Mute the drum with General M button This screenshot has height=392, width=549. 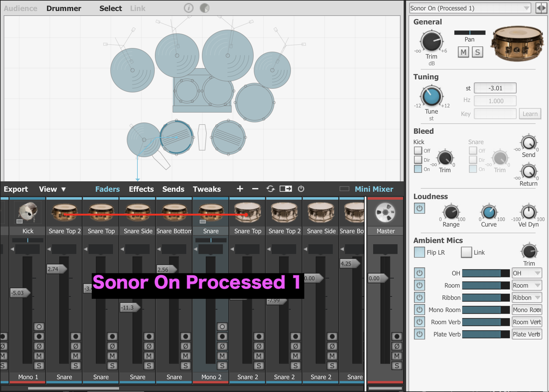463,52
